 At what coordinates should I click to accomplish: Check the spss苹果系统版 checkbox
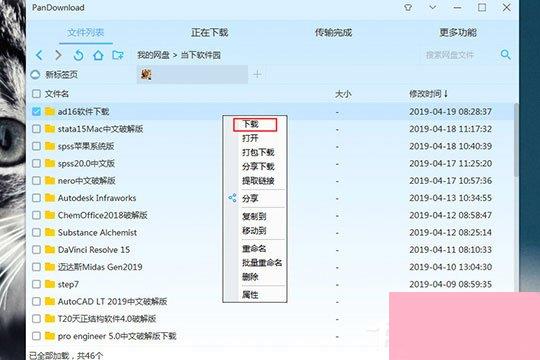click(36, 146)
